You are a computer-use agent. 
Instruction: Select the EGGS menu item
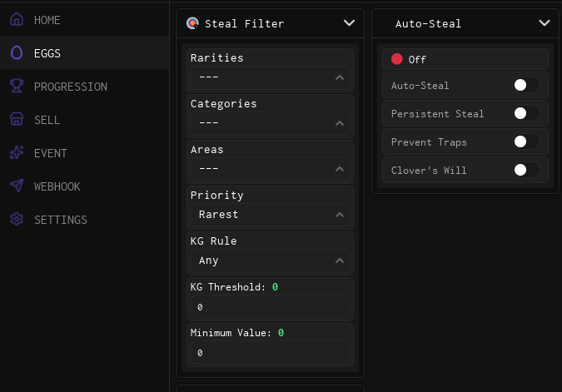coord(85,52)
